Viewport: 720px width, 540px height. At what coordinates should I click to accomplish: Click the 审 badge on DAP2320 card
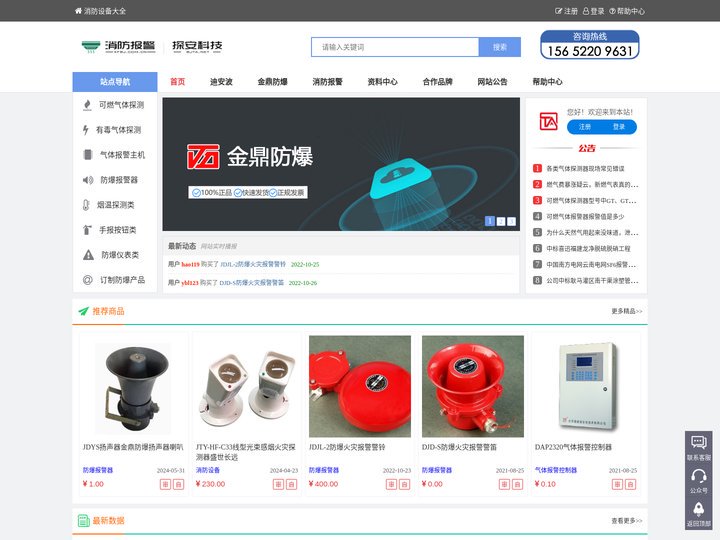618,484
